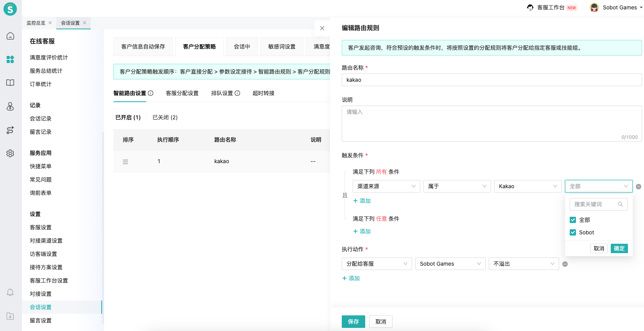Viewport: 644px width, 331px height.
Task: Toggle the 全部 checkbox
Action: point(573,220)
